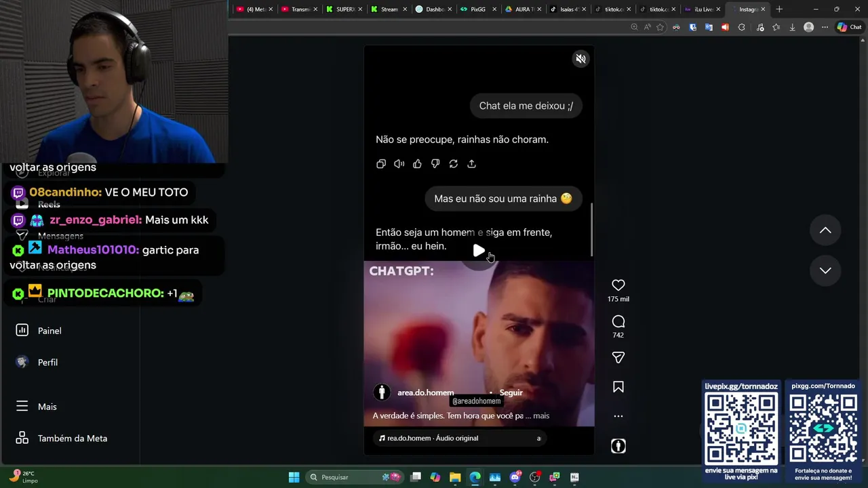Screen dimensions: 868x488
Task: Click the Painel chart icon
Action: coord(22,330)
